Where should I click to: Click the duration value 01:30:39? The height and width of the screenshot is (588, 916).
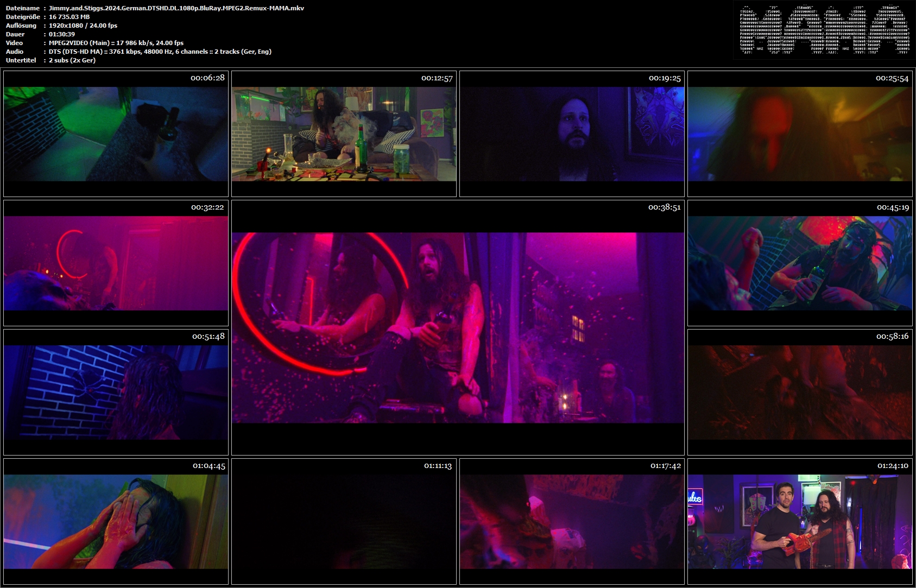[x=62, y=34]
